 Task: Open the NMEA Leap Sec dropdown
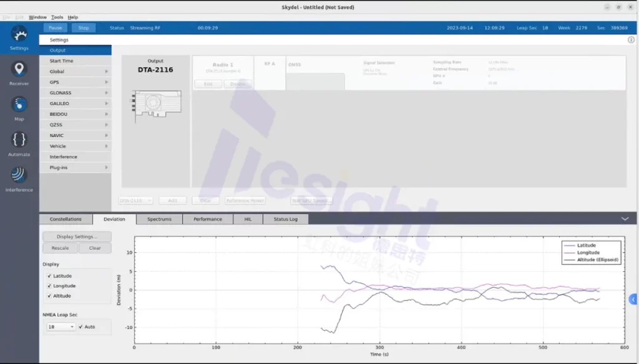coord(61,327)
